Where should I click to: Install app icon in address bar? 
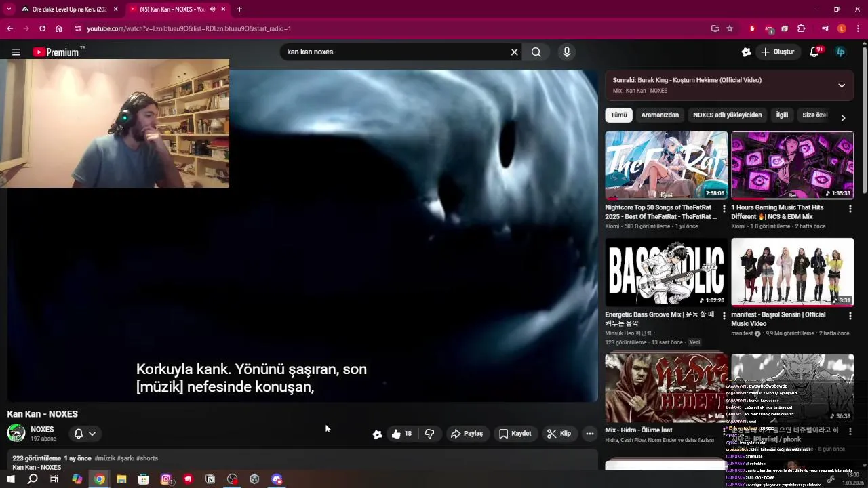coord(715,28)
